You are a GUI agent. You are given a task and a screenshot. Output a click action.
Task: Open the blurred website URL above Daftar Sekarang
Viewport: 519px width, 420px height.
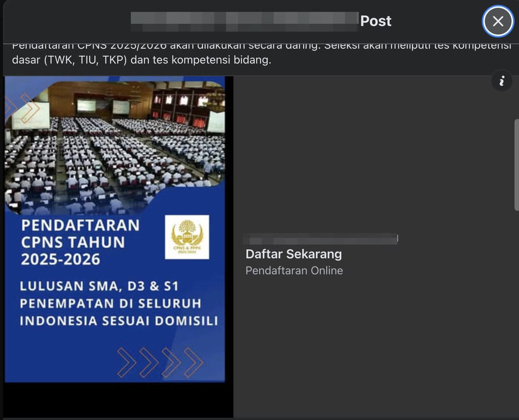320,238
